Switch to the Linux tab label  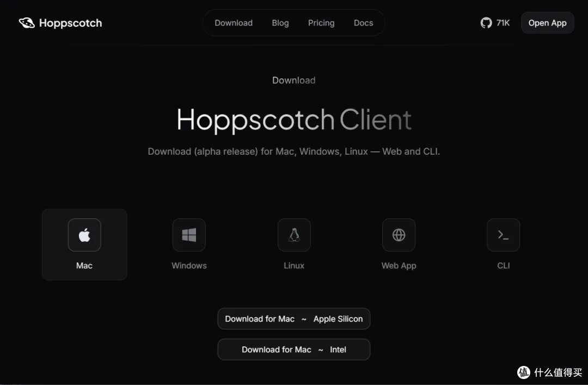[x=294, y=266]
